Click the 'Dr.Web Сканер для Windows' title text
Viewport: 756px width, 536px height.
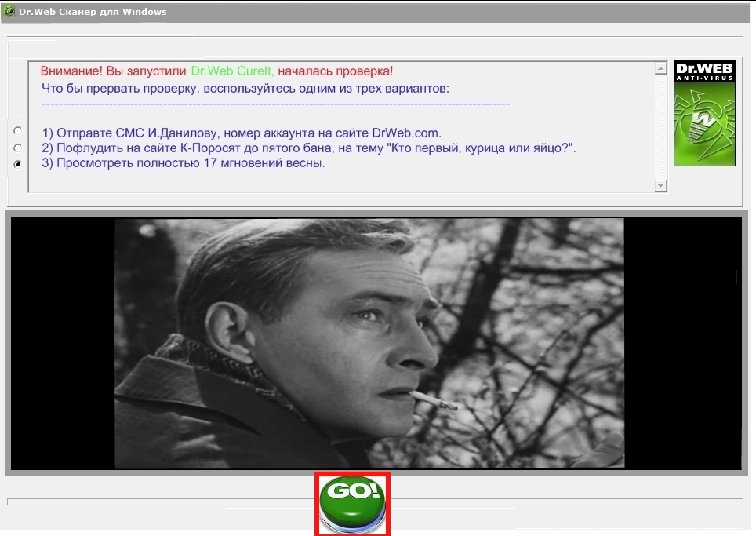[x=93, y=12]
